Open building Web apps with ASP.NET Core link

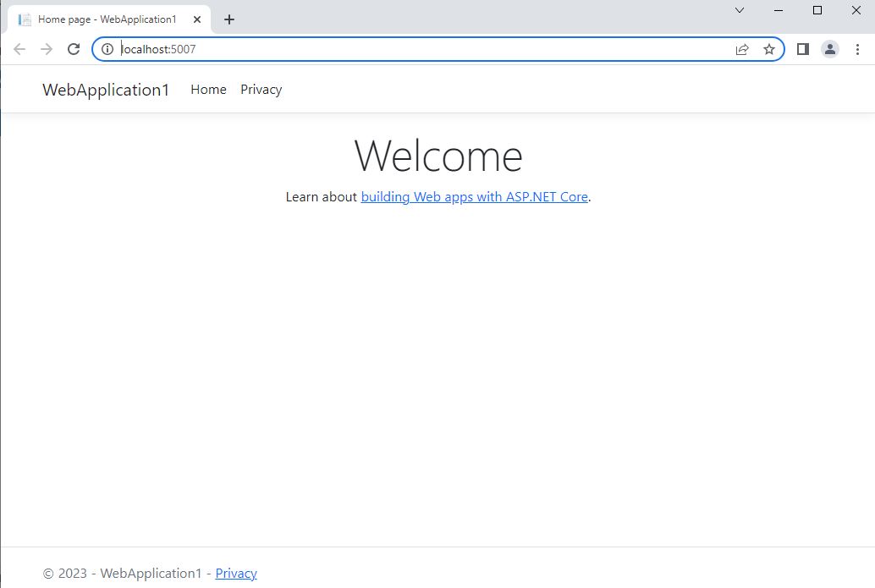(x=475, y=197)
